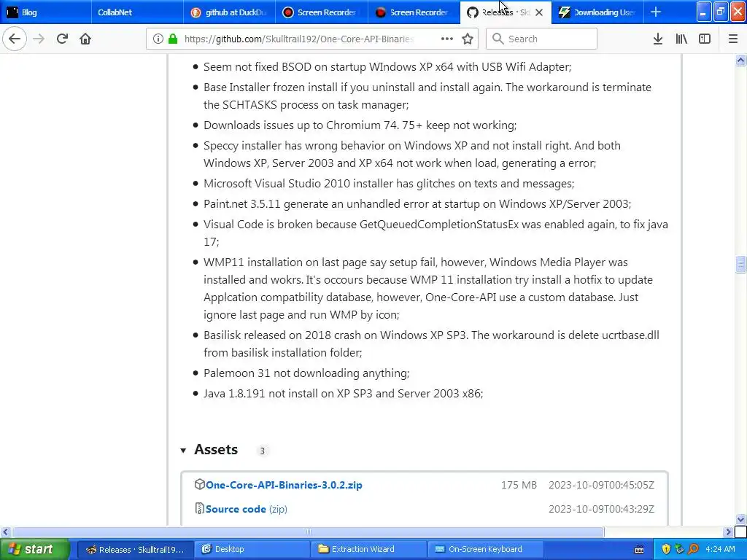Switch to the Blog tab

point(46,12)
